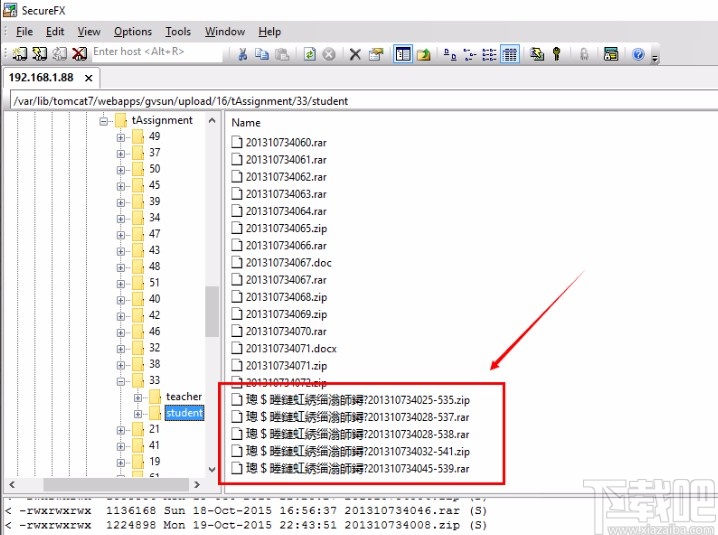This screenshot has width=718, height=535.
Task: Refresh the remote file listing
Action: coord(310,53)
